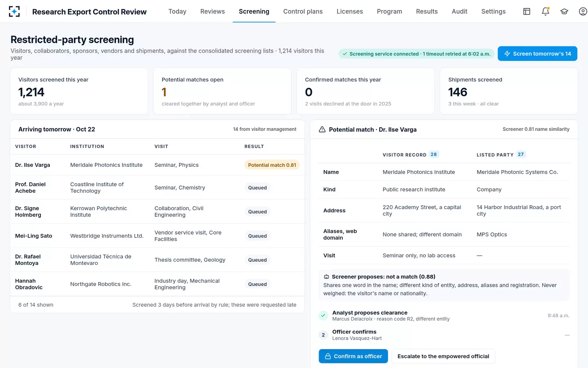Select the Potential match 0.81 badge

click(x=272, y=165)
